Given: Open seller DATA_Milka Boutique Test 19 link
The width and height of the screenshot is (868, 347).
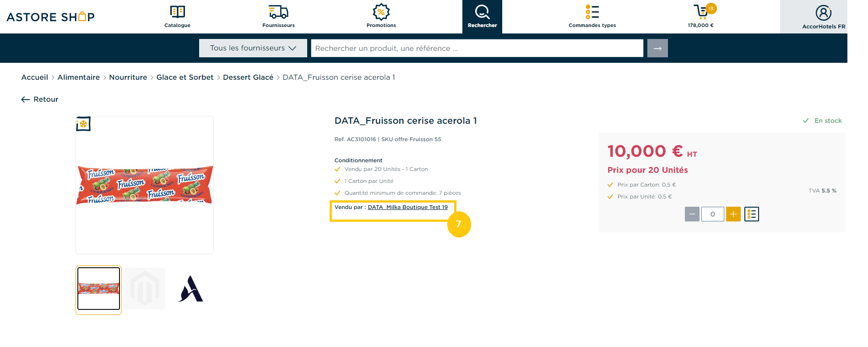Looking at the screenshot, I should pos(408,207).
